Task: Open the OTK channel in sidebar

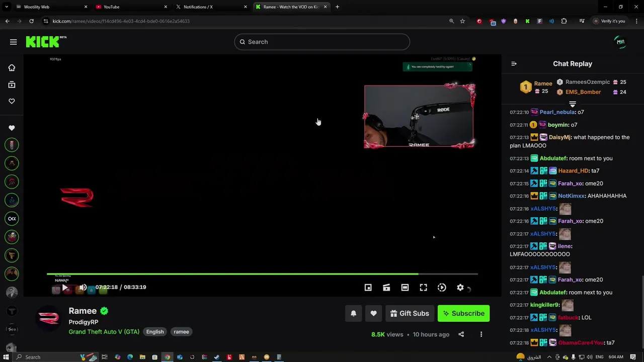Action: [x=12, y=218]
